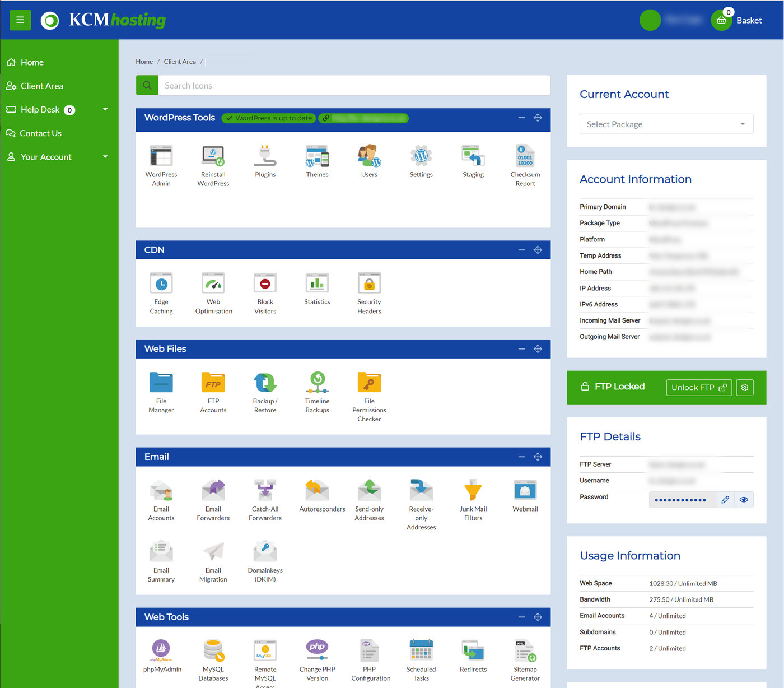This screenshot has height=688, width=784.
Task: Click the KCM hosting logo
Action: (104, 20)
